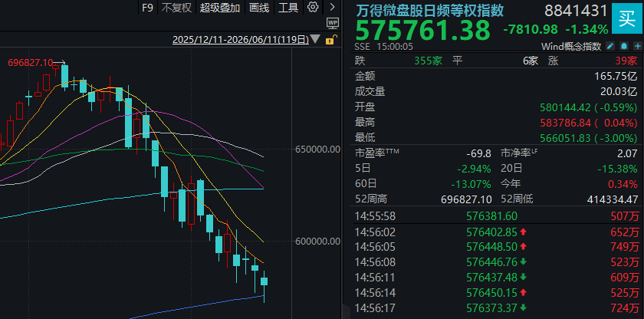Click the 355家 decliners count
The height and width of the screenshot is (319, 644).
pos(428,61)
